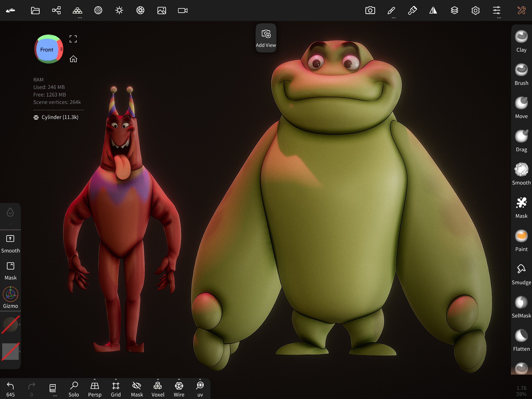Toggle the orange Tools wrench icon
The height and width of the screenshot is (399, 532).
click(x=521, y=11)
